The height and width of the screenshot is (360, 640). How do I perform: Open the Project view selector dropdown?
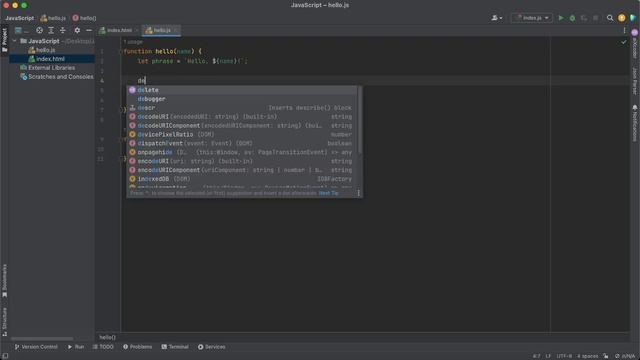pos(21,30)
